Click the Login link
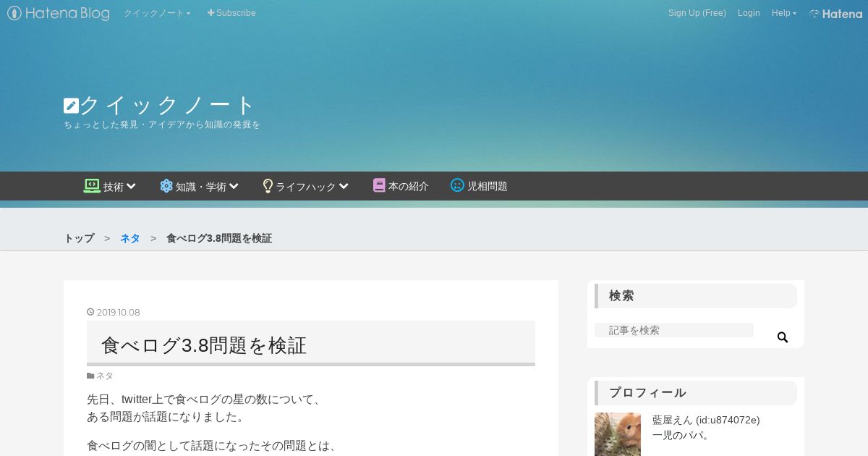 (x=749, y=13)
